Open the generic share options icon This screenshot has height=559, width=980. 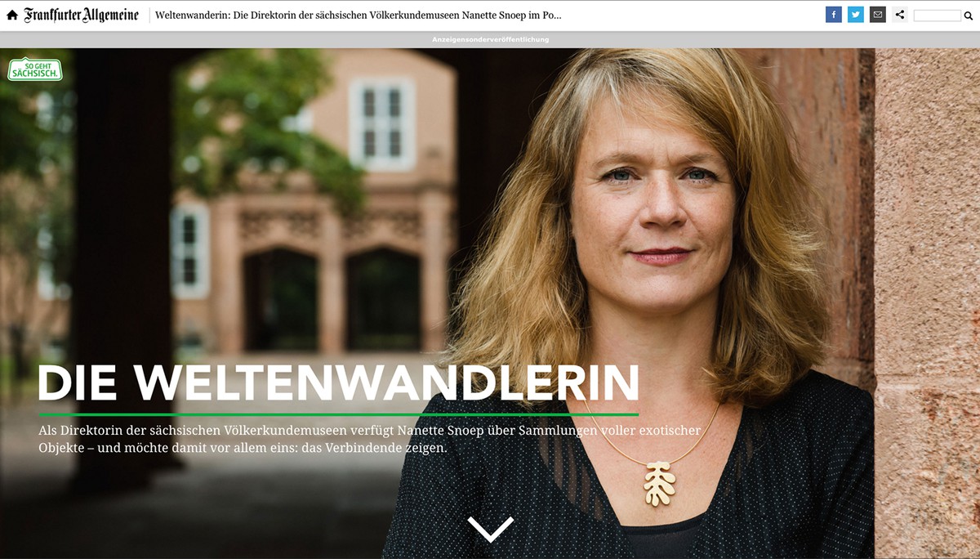click(899, 15)
